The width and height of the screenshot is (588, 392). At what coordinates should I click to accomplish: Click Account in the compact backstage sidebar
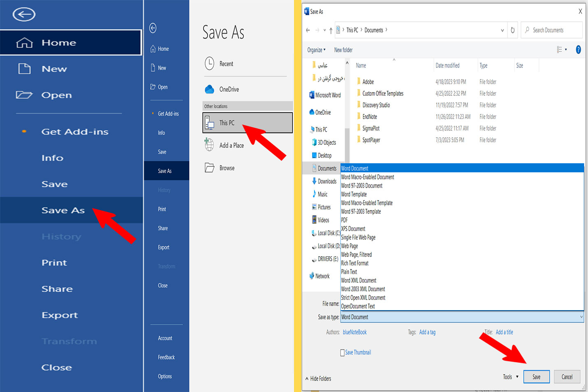(165, 338)
